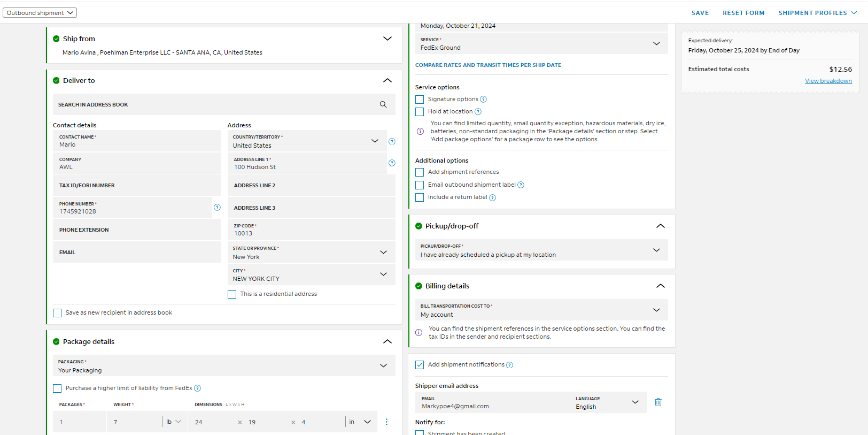Open the package row three-dot options menu

click(386, 422)
